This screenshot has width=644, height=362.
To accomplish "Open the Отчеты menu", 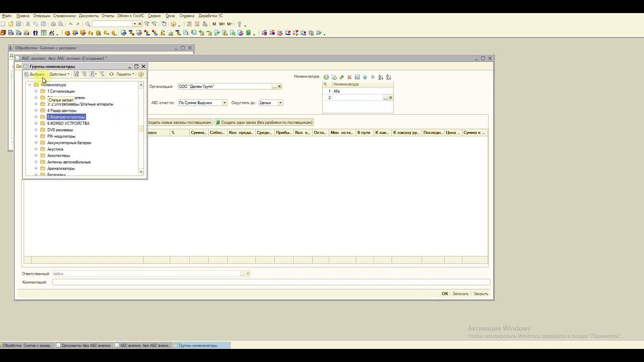I will tap(108, 16).
